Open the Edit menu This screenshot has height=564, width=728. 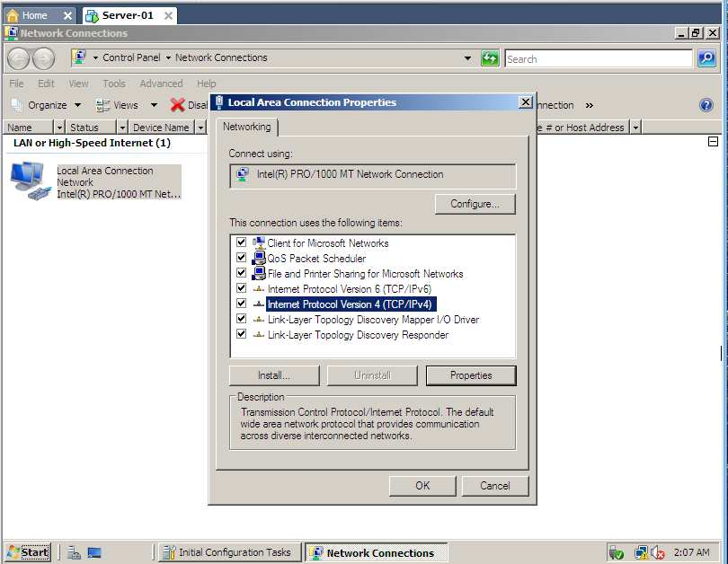point(46,84)
